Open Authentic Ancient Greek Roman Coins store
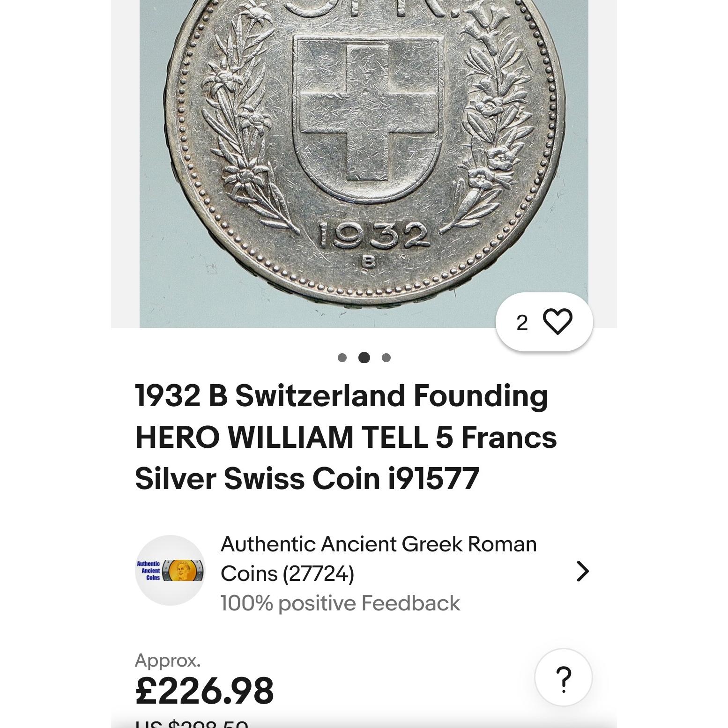This screenshot has width=728, height=728. (x=378, y=544)
